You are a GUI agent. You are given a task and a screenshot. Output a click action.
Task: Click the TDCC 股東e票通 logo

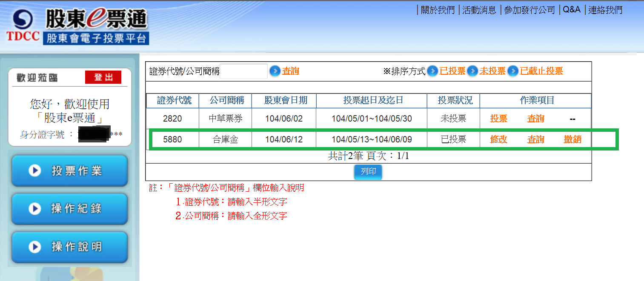(x=77, y=26)
